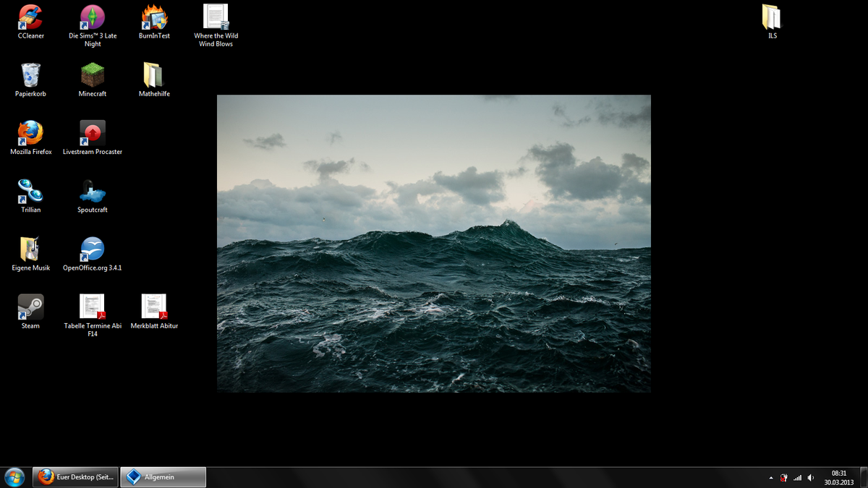
Task: Open OpenOffice.org 3.4.1 icon
Action: 93,249
